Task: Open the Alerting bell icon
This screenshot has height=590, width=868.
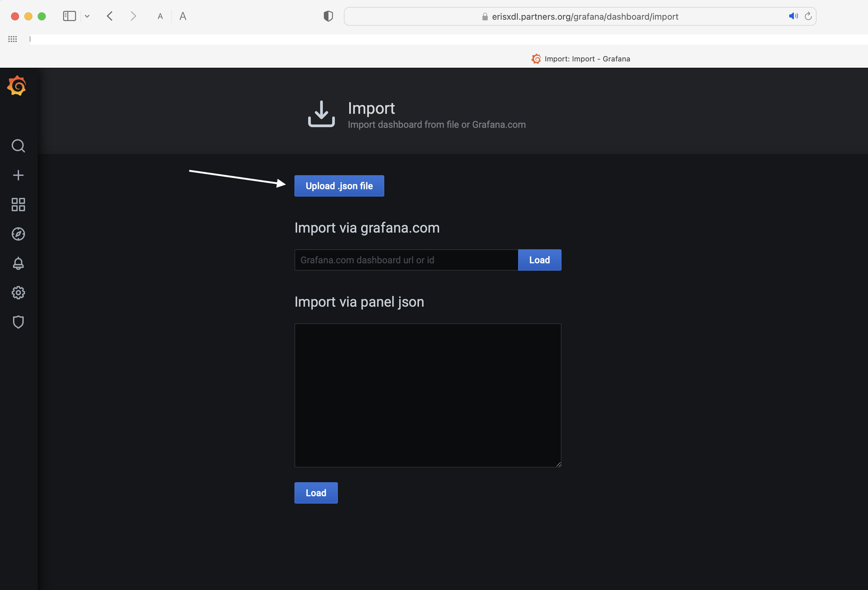Action: pos(18,263)
